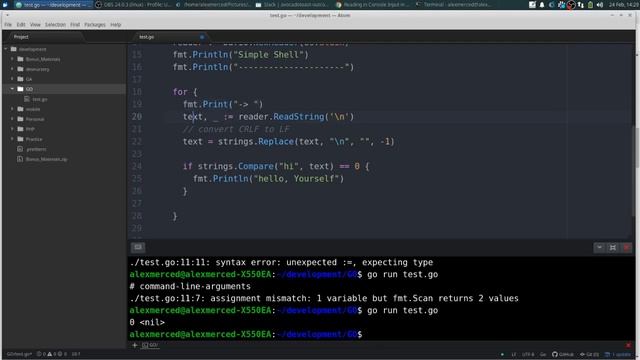Open the linter error count indicator
640x360 pixels.
[41, 354]
